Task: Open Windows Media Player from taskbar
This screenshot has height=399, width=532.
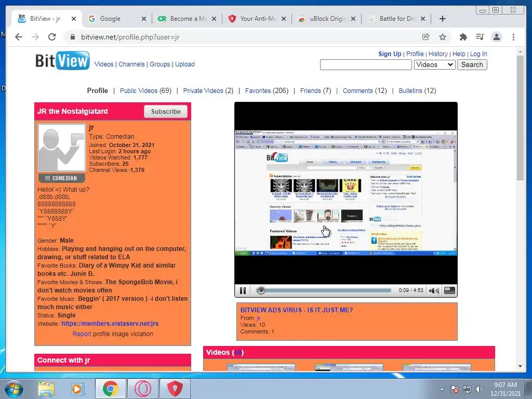Action: pyautogui.click(x=77, y=389)
